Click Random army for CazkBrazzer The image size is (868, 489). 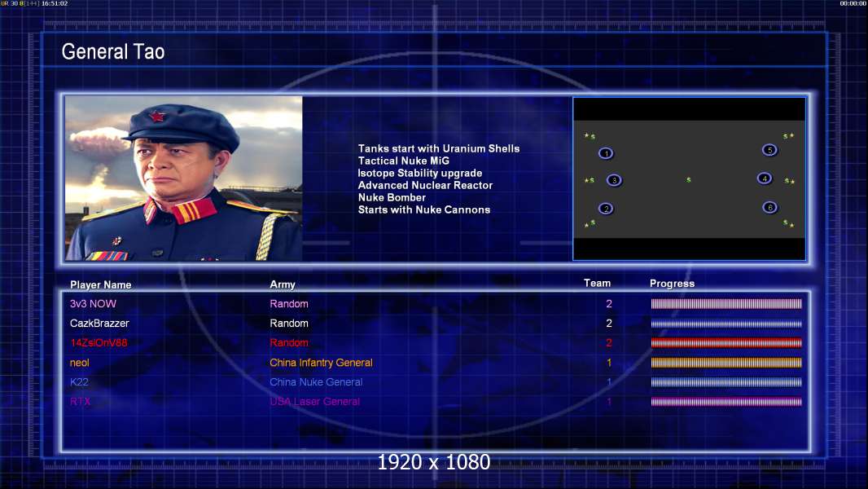[x=289, y=323]
